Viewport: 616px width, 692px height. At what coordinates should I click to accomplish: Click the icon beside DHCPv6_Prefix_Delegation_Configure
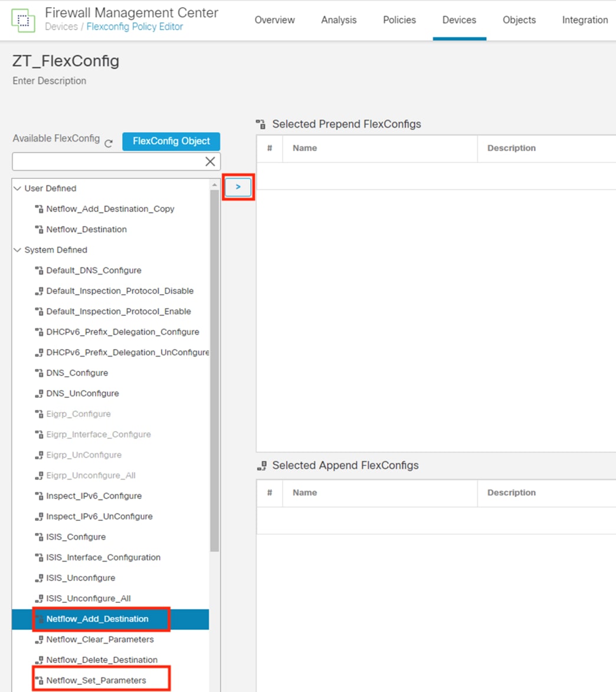40,332
